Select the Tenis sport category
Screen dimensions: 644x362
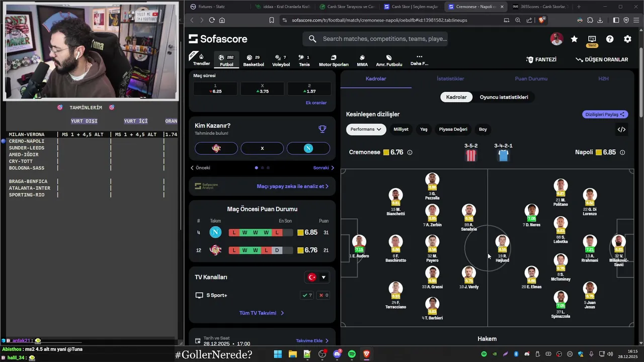click(x=304, y=60)
